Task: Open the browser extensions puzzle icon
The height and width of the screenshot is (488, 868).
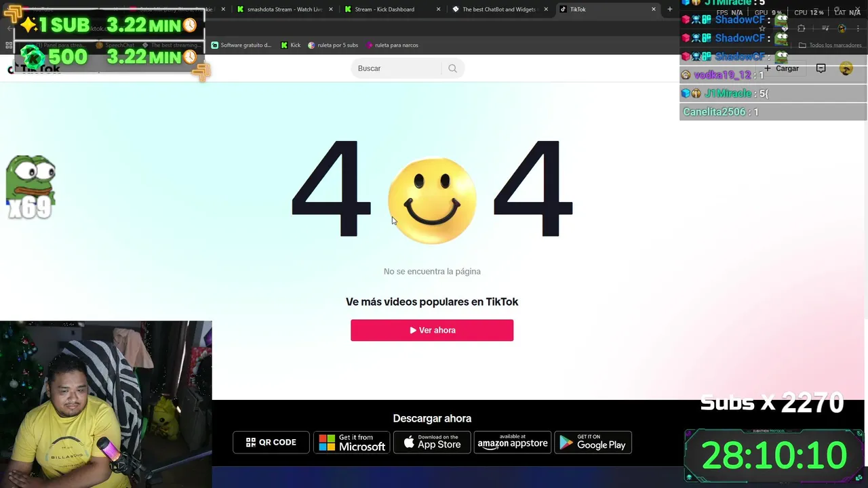Action: pos(801,28)
